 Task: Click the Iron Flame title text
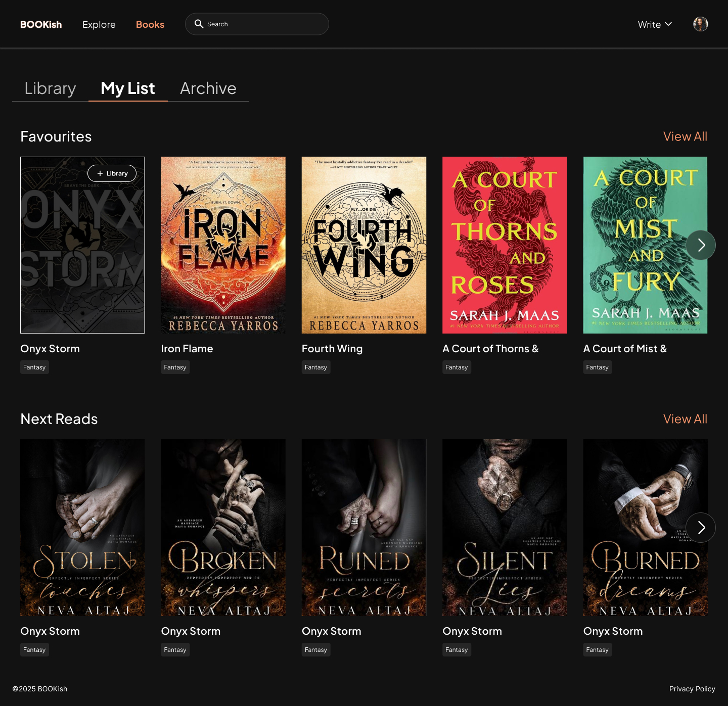click(187, 349)
